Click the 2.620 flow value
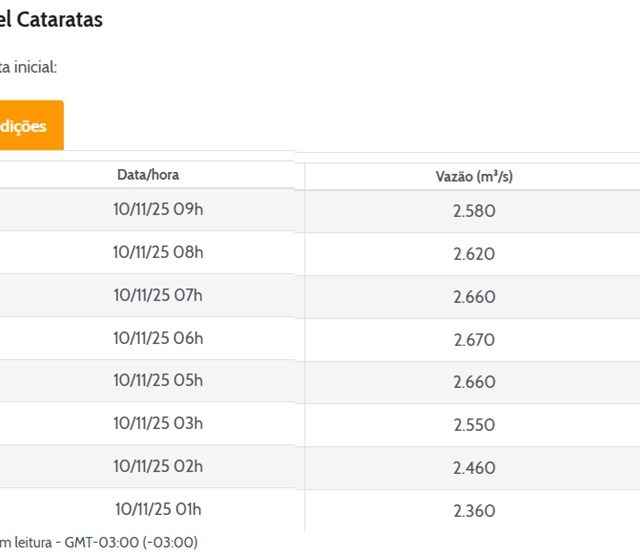Viewport: 640px width, 557px height. coord(474,254)
